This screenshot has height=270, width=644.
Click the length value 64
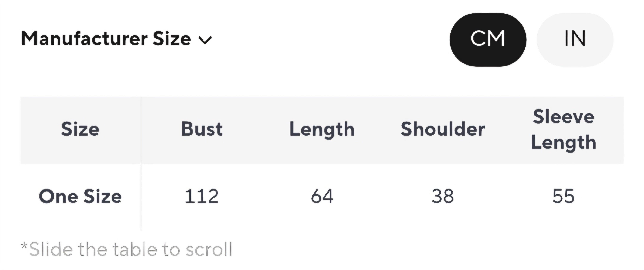pyautogui.click(x=322, y=197)
